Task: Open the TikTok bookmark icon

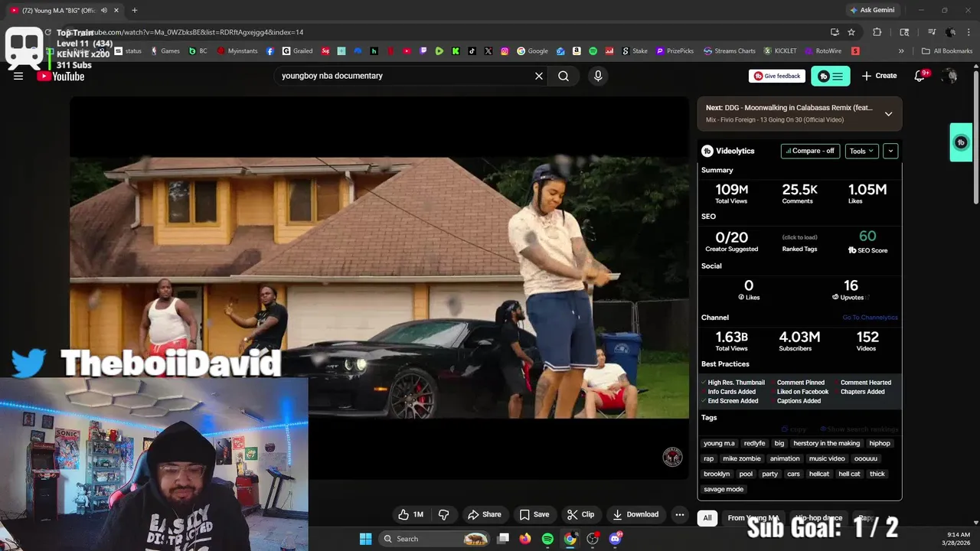Action: (x=472, y=51)
